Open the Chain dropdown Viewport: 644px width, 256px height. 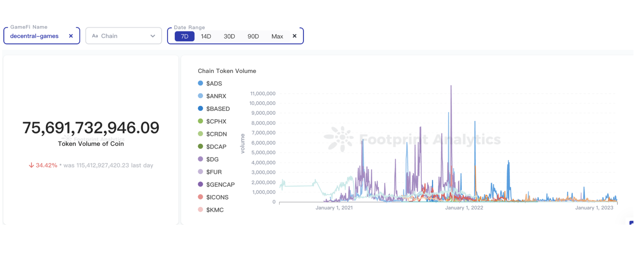pos(123,36)
